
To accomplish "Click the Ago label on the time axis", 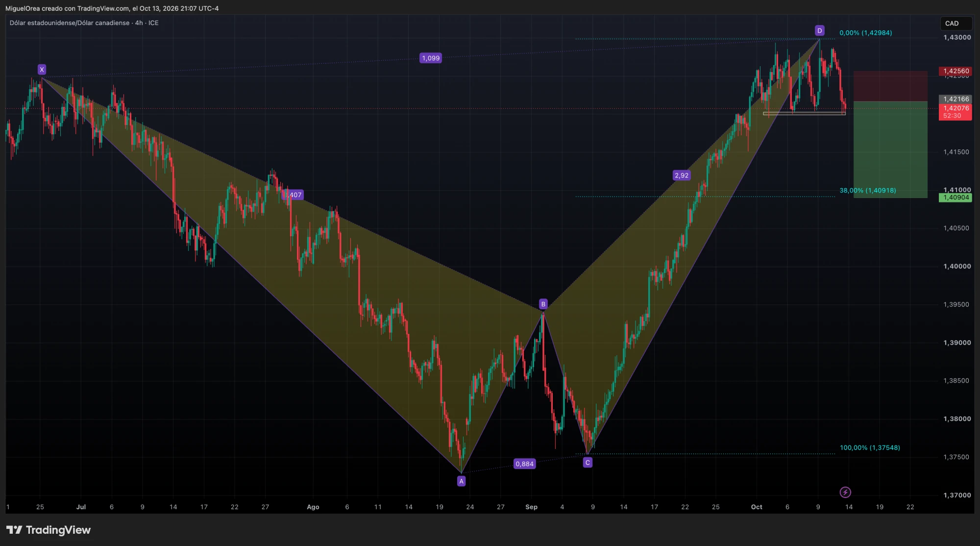I will 313,507.
